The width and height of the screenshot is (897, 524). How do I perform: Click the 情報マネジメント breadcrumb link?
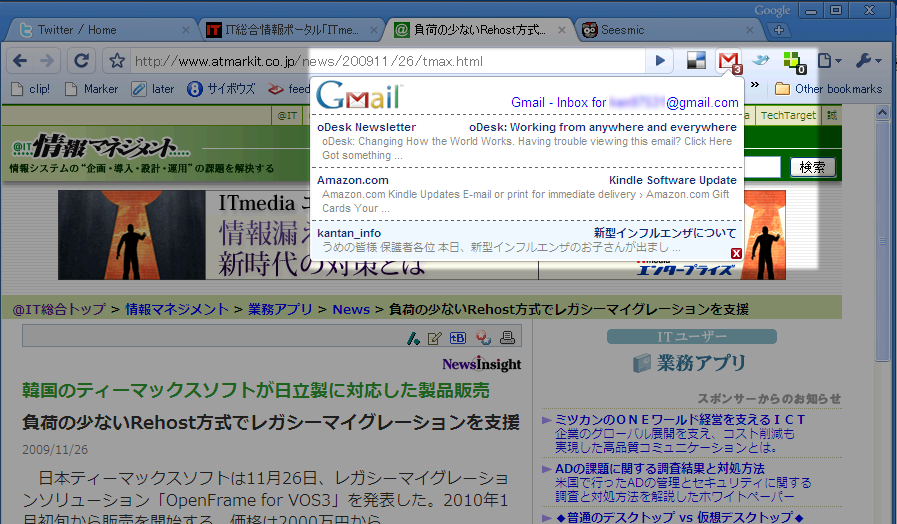[177, 309]
